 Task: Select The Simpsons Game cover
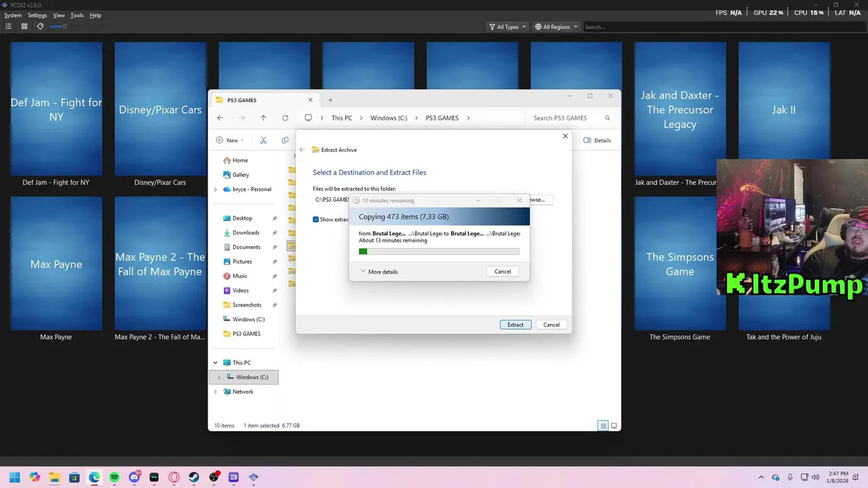click(680, 264)
